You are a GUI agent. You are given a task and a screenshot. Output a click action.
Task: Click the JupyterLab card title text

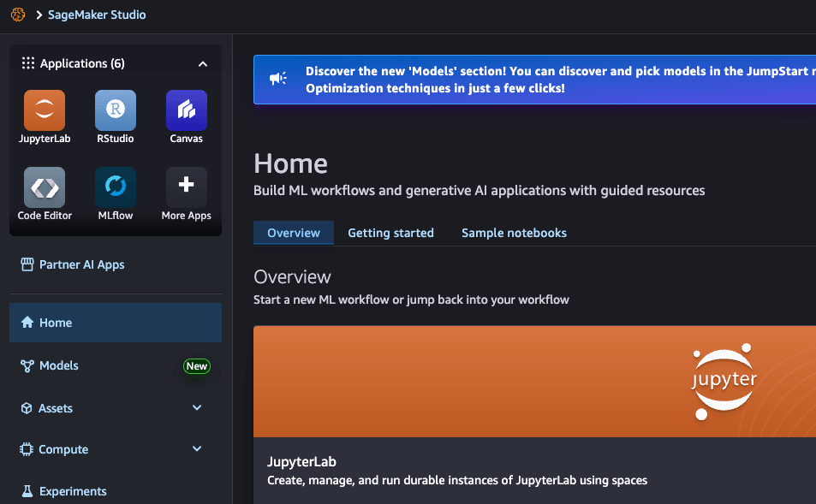click(302, 462)
